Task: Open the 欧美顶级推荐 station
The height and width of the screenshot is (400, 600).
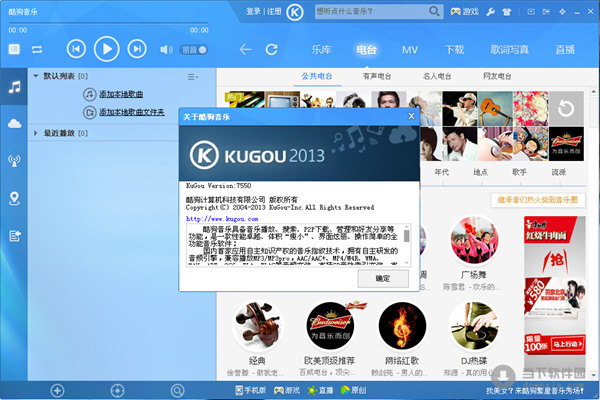Action: pos(330,326)
